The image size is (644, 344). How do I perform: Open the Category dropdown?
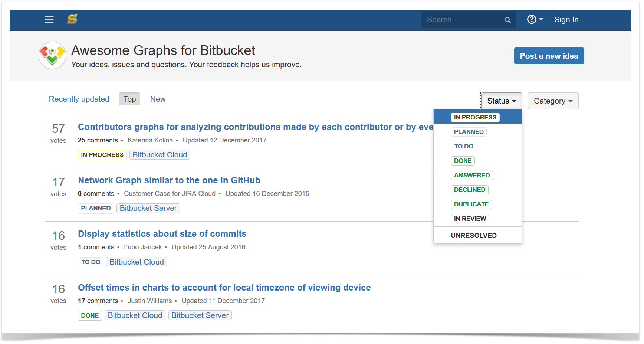tap(553, 101)
